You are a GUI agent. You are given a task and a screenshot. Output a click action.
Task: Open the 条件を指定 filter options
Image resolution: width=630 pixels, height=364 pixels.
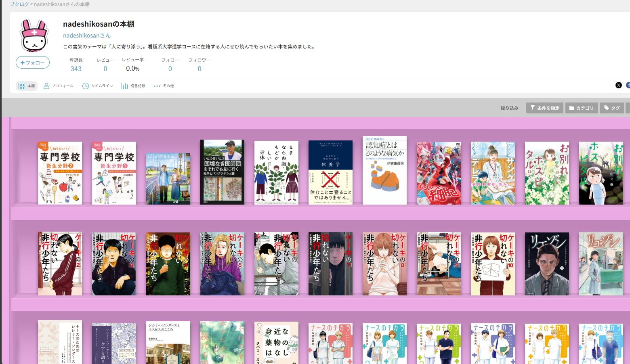(544, 108)
